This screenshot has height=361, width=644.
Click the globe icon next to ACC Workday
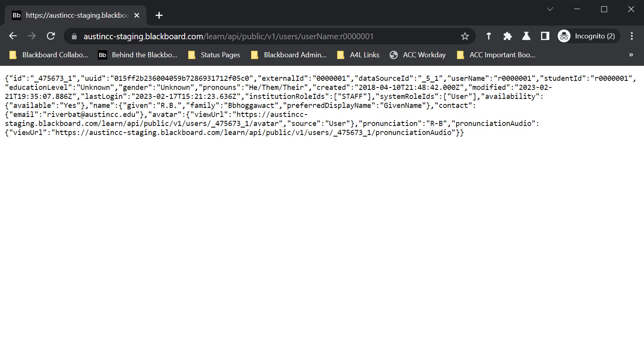[x=393, y=55]
